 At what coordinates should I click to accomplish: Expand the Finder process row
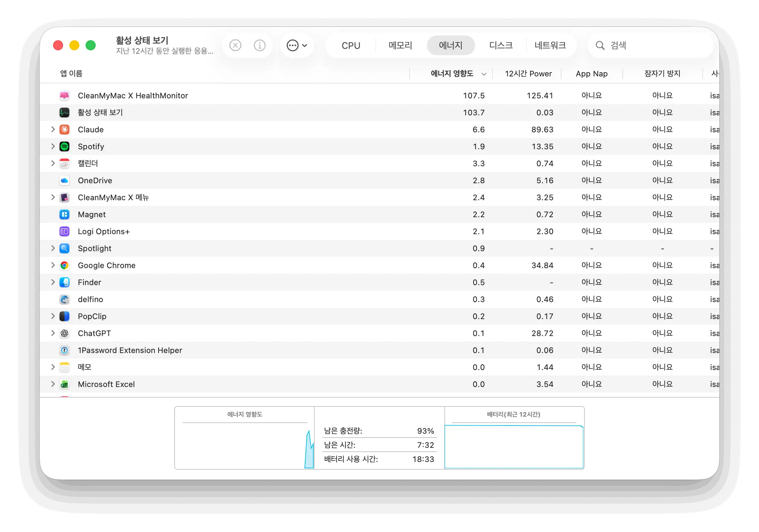coord(53,282)
